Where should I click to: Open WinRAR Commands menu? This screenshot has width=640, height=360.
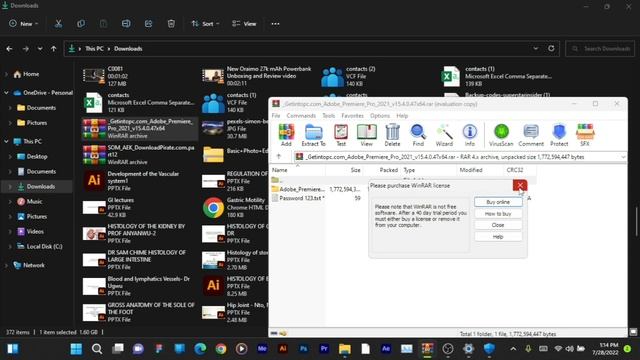tap(301, 116)
